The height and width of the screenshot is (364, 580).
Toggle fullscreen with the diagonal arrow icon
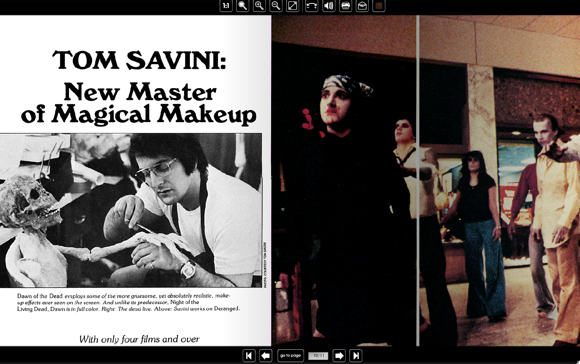(x=293, y=6)
